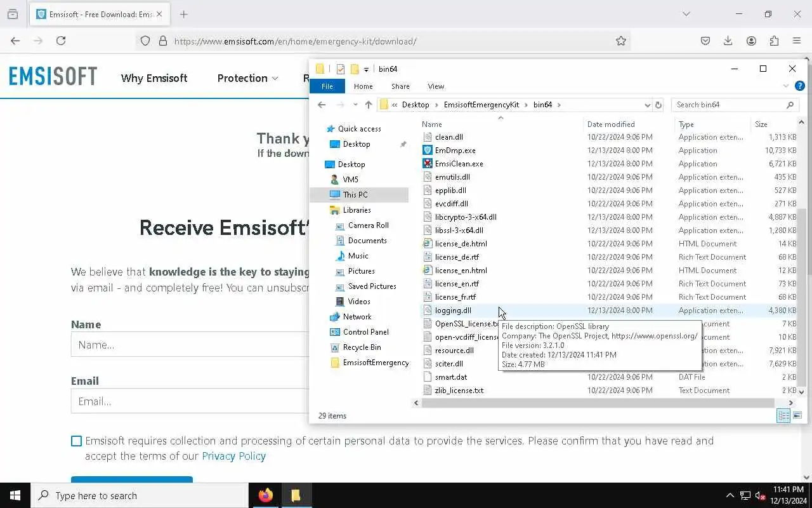The image size is (812, 508).
Task: Select the license_en.html file
Action: tap(461, 271)
